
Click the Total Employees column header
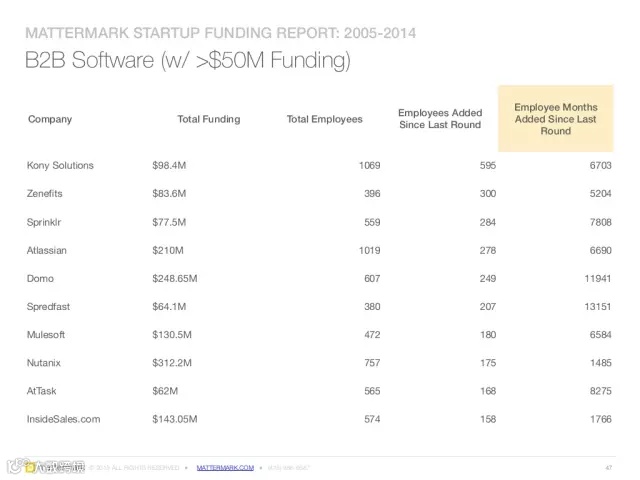tap(324, 119)
